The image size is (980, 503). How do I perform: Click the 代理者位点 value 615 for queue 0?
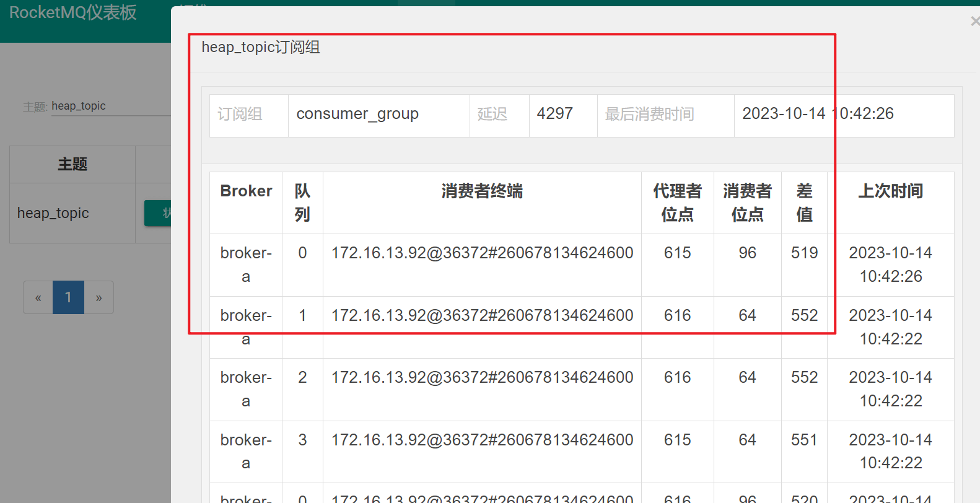pos(677,253)
